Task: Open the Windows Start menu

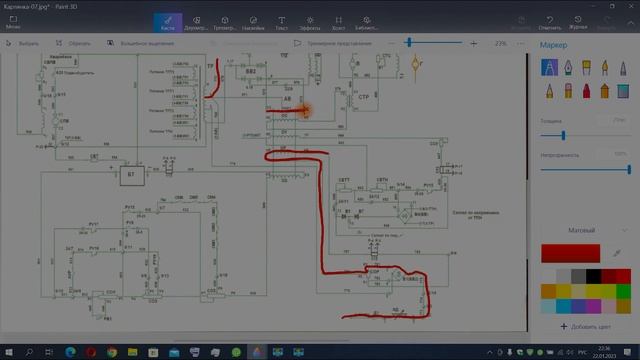Action: pyautogui.click(x=8, y=352)
